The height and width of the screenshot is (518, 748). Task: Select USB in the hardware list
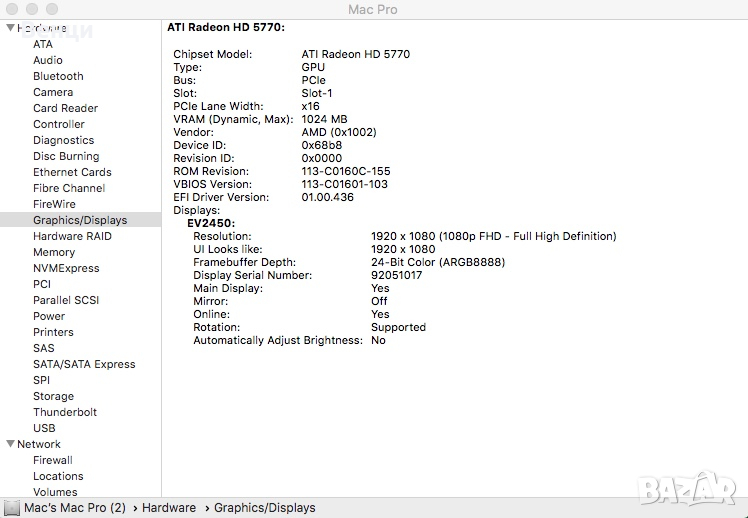tap(44, 428)
